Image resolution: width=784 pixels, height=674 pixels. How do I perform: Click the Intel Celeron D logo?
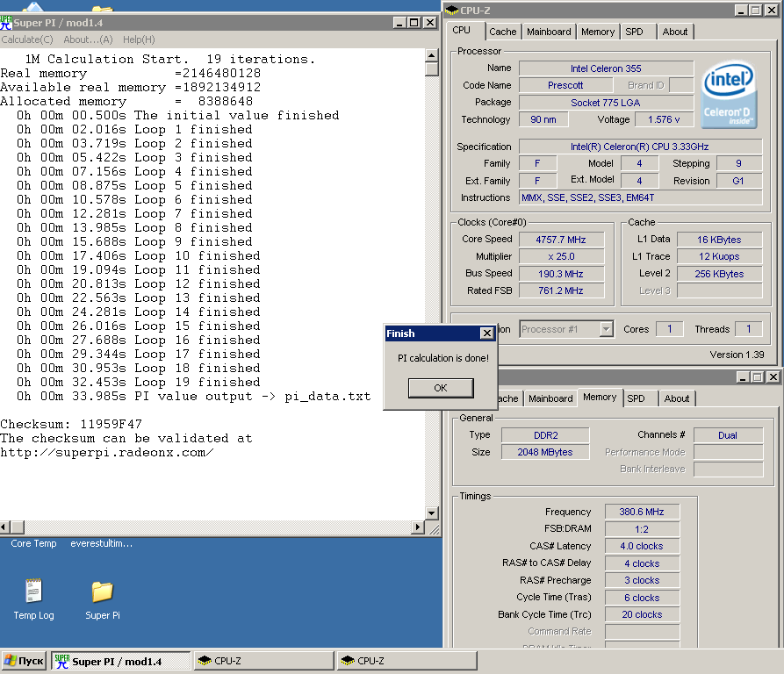pyautogui.click(x=729, y=95)
